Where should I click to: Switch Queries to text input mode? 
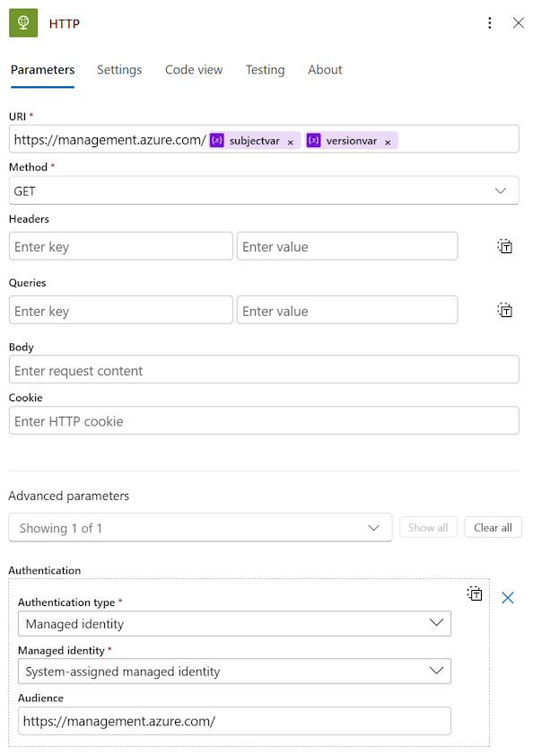(504, 310)
